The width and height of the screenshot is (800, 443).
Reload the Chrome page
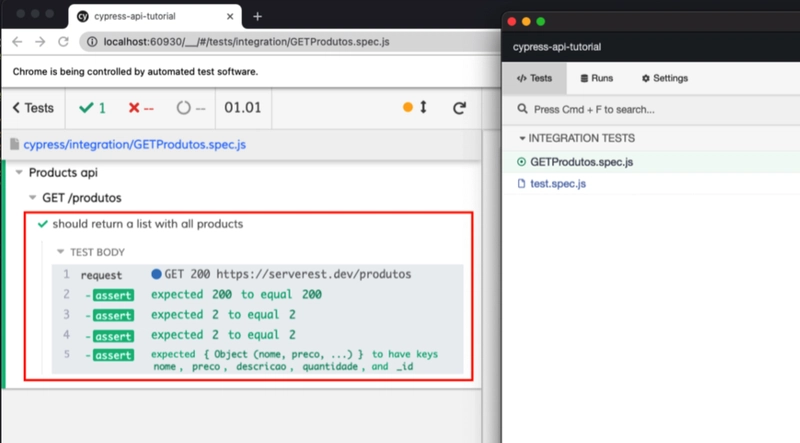[63, 42]
